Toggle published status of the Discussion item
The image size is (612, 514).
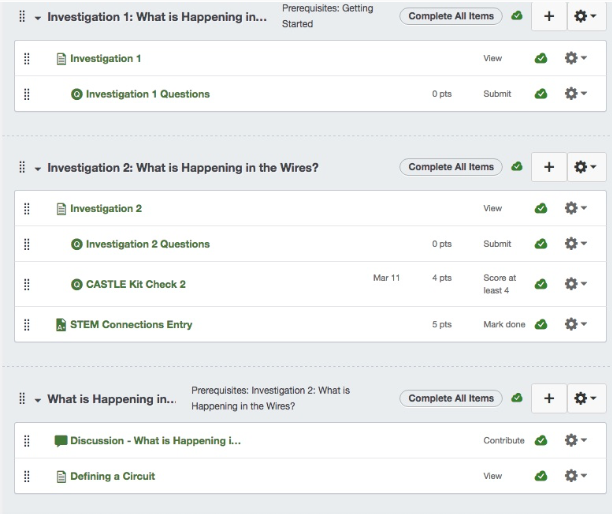pos(541,440)
